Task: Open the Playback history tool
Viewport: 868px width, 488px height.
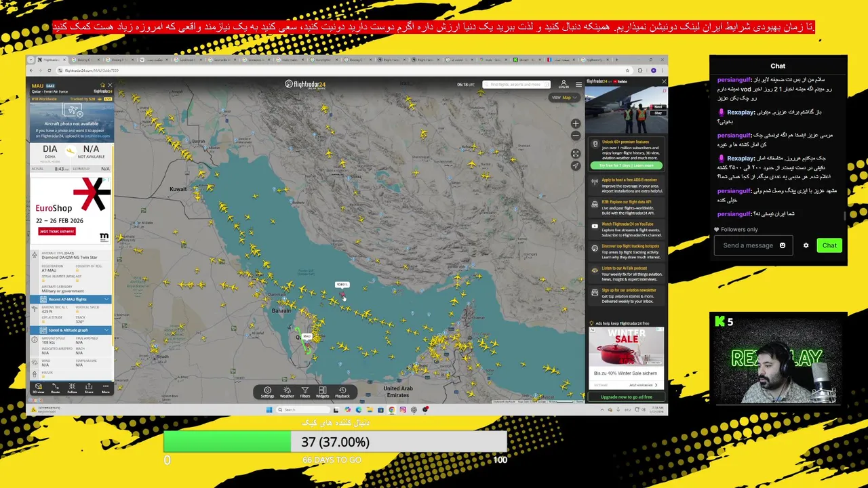Action: pyautogui.click(x=342, y=393)
